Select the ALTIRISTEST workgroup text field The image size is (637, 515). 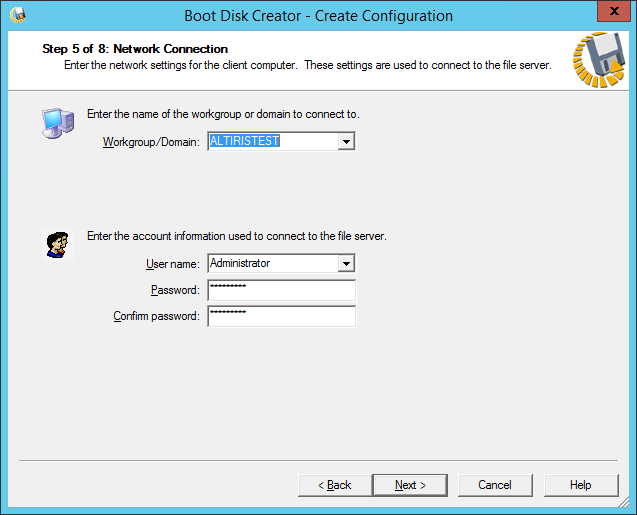pyautogui.click(x=271, y=142)
